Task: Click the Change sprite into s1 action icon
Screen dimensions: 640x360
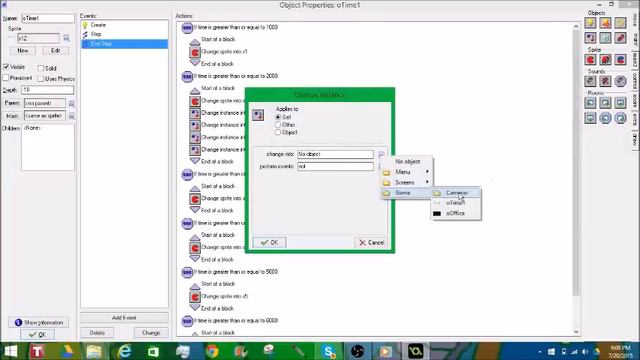Action: point(195,52)
